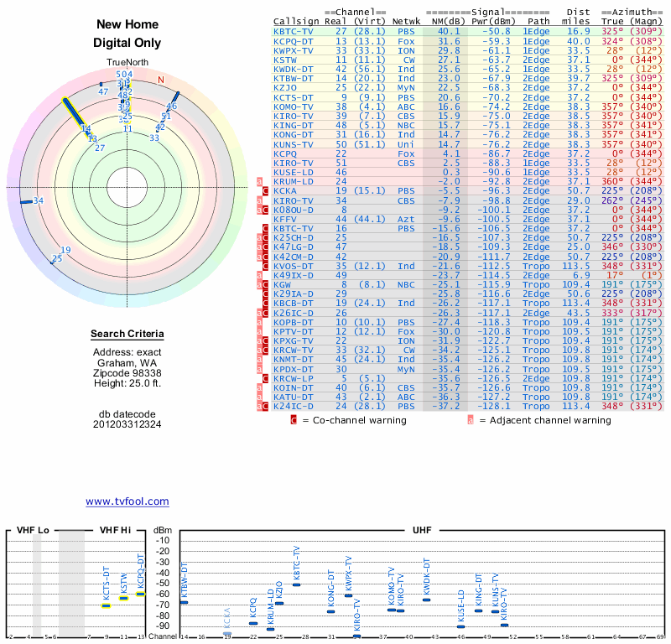Click the signal power value -50.8
Screen dimensions: 671x644
click(497, 31)
